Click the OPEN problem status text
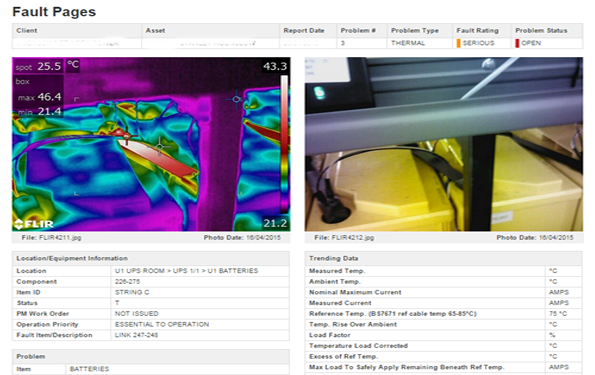595x375 pixels. tap(531, 43)
